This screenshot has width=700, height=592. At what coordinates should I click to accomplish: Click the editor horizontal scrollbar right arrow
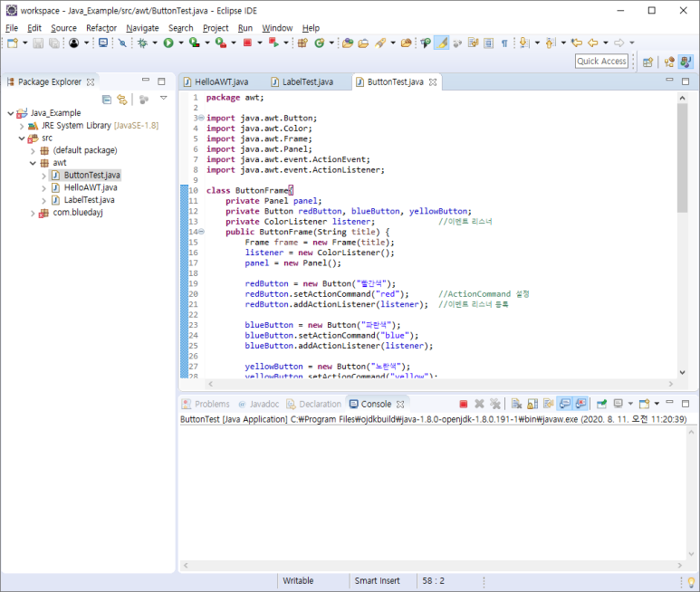pos(671,384)
